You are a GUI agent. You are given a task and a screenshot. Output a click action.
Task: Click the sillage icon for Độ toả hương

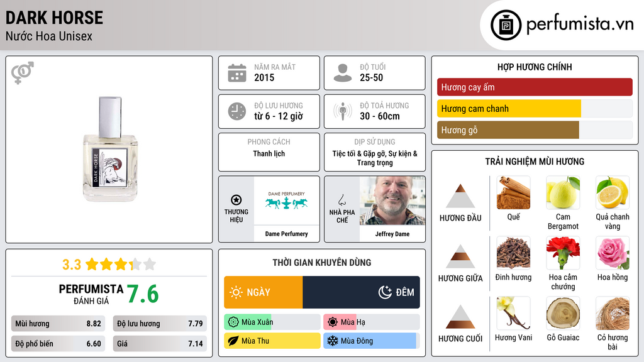(343, 111)
